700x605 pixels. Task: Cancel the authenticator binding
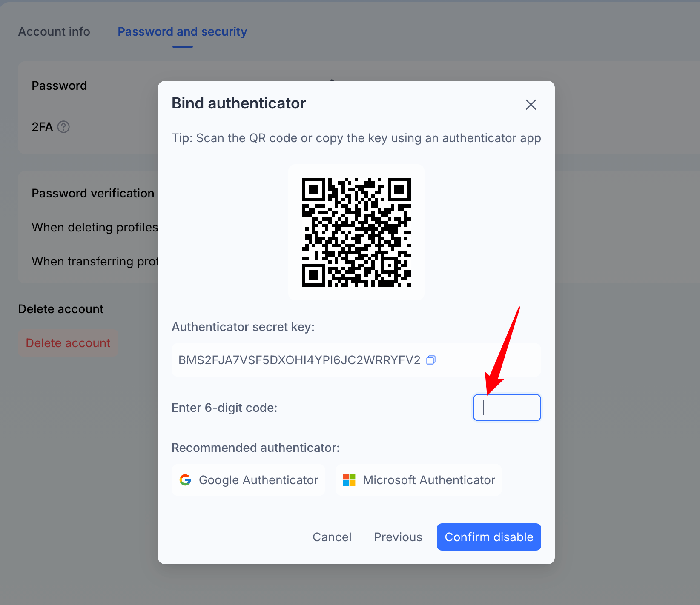click(332, 537)
